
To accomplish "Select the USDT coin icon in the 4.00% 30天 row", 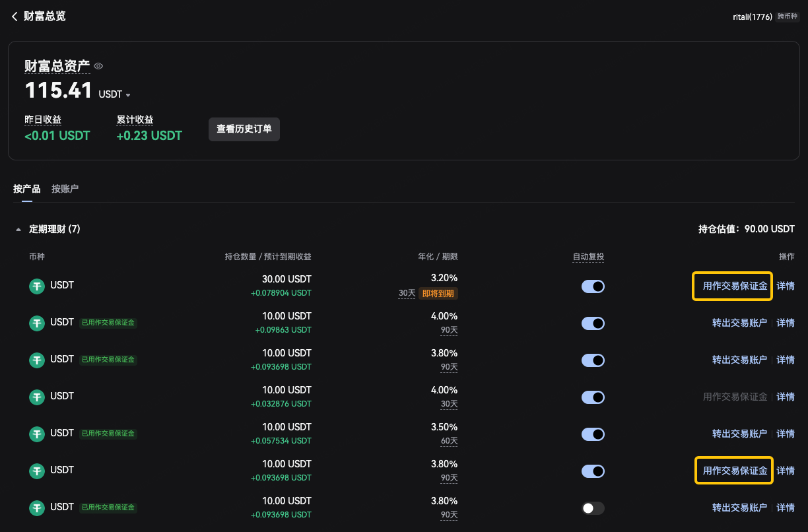I will (37, 397).
